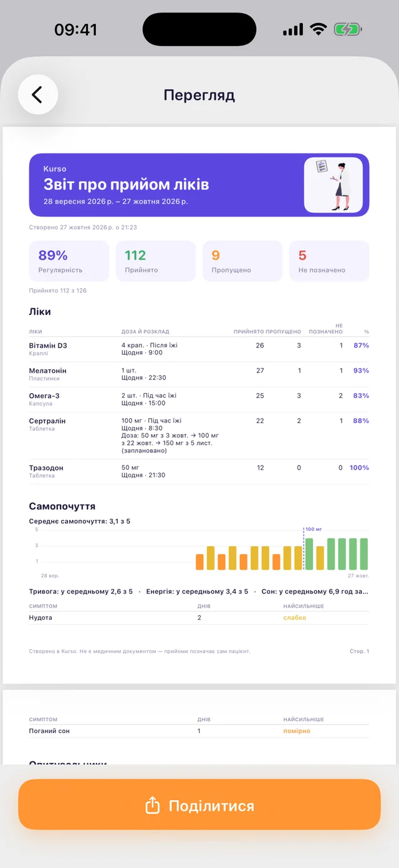Tap Тривога: у середньому 2,6 з 5
399x868 pixels.
81,592
